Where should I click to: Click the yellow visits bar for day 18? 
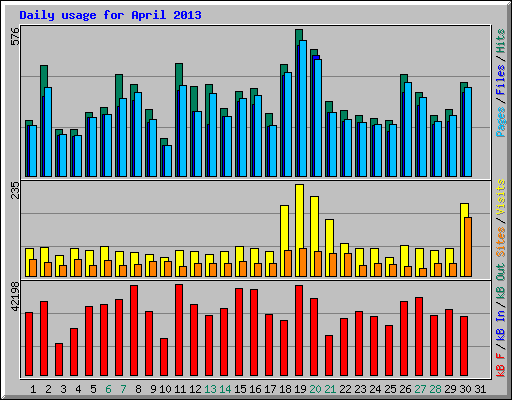coord(284,228)
